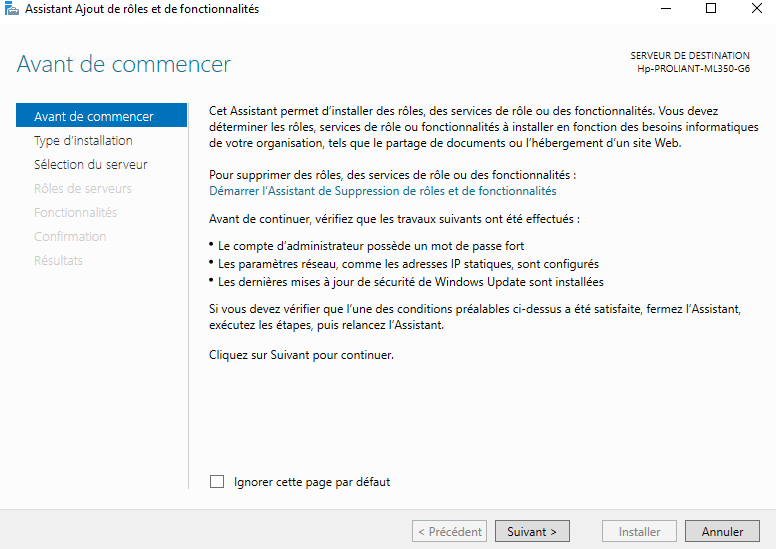The height and width of the screenshot is (549, 776).
Task: Maximize the wizard window
Action: pos(711,9)
